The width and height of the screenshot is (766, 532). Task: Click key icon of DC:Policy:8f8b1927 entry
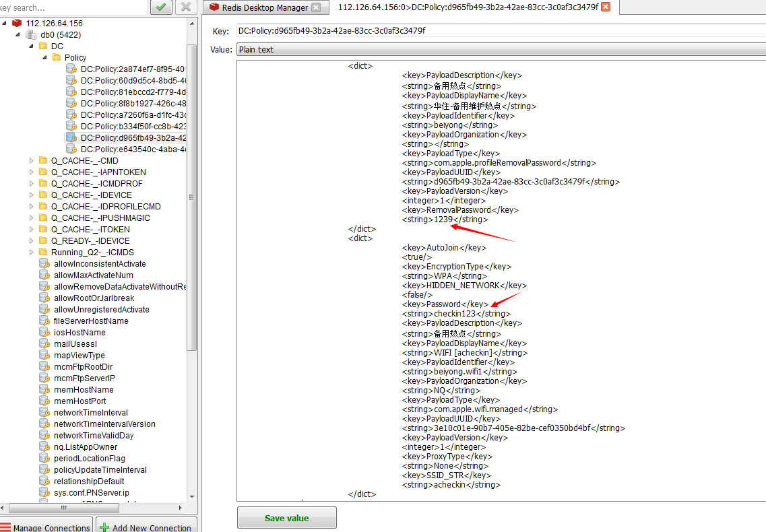(x=71, y=103)
